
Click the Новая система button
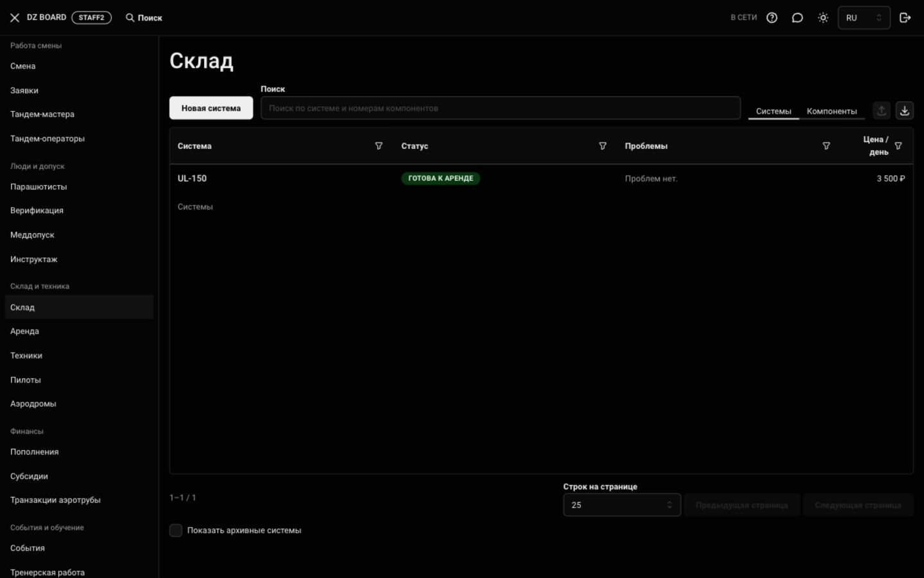click(211, 108)
